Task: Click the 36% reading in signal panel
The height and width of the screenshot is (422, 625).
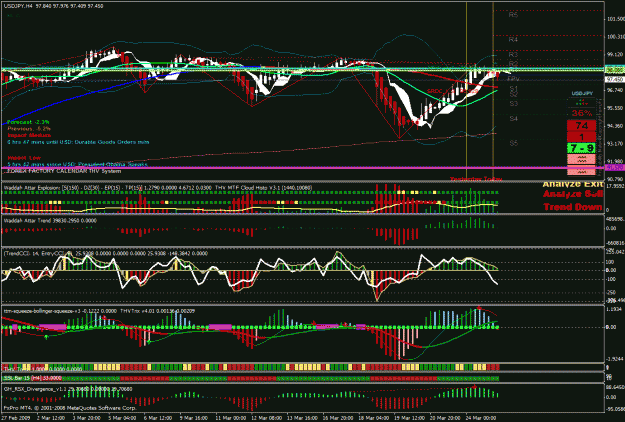Action: [x=582, y=113]
